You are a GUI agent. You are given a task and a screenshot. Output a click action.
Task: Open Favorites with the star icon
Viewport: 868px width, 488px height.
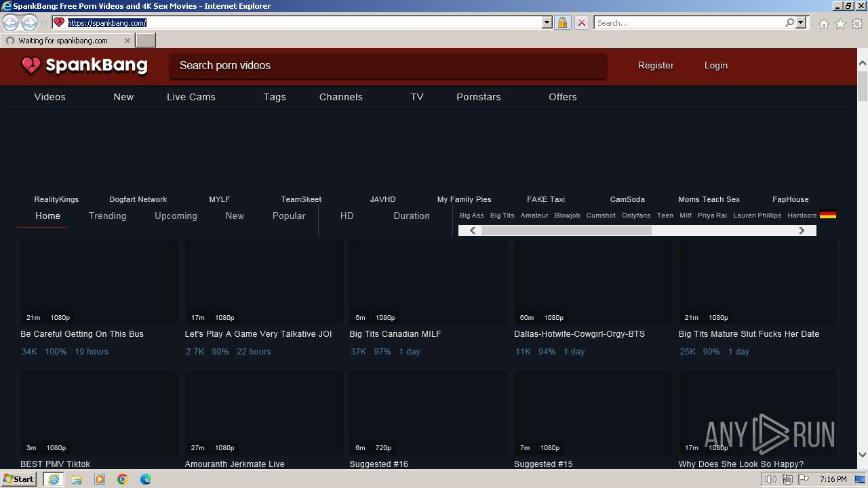[x=840, y=24]
